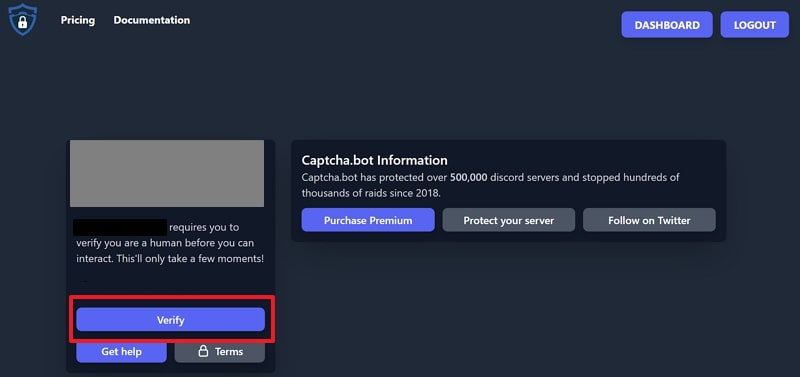Click the "raids since 2018" text

pyautogui.click(x=410, y=193)
